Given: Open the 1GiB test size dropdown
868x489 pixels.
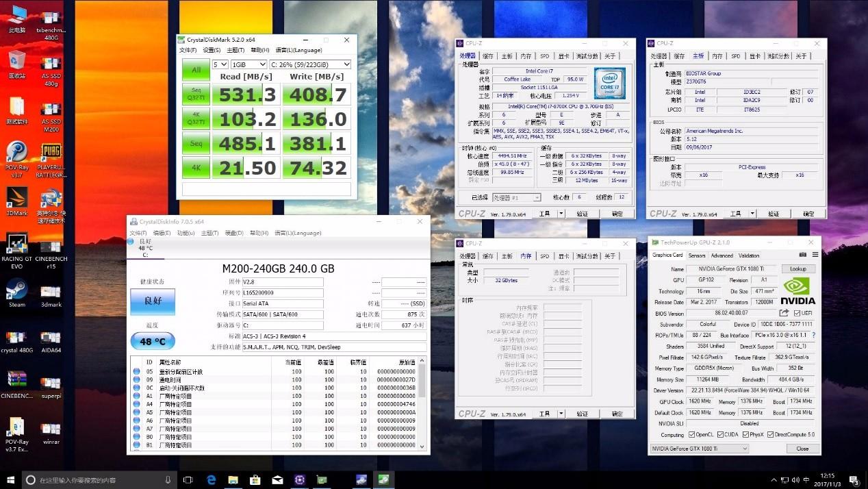Looking at the screenshot, I should pos(248,64).
